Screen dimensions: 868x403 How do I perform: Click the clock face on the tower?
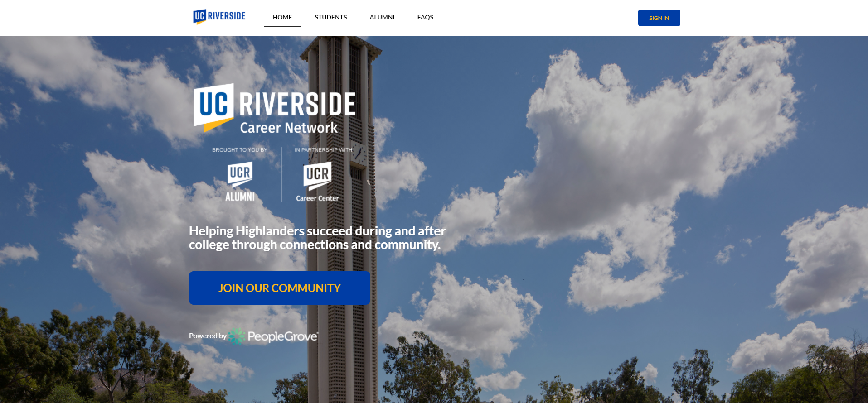359,155
